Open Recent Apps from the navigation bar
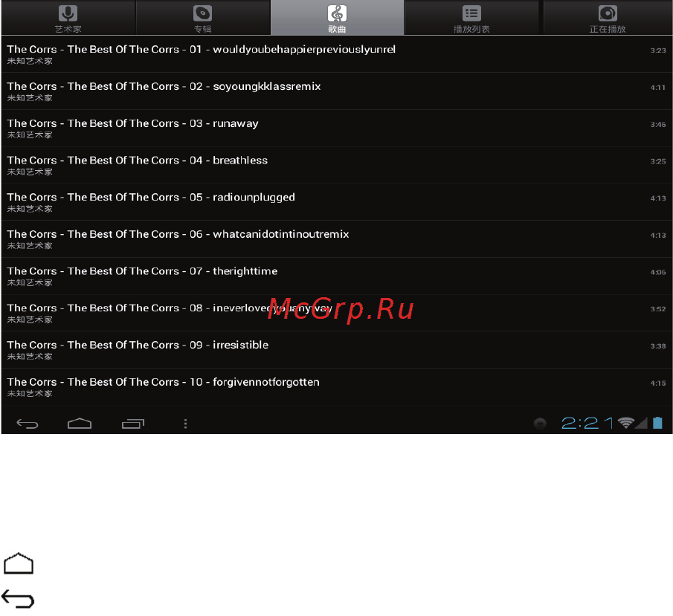 pos(133,424)
